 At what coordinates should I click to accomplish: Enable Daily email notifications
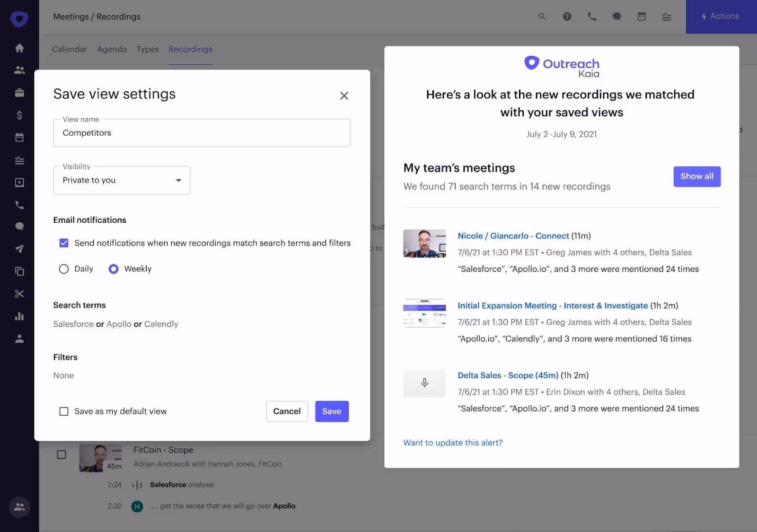(64, 269)
